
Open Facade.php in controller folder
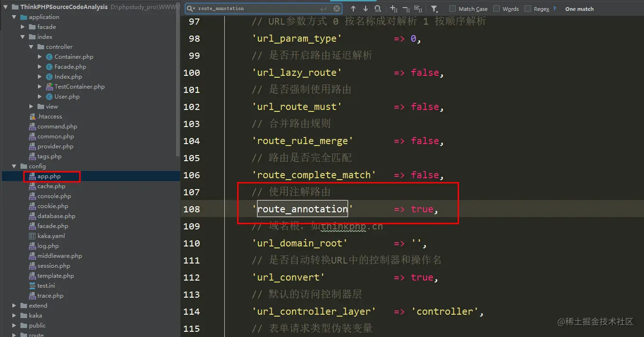tap(70, 67)
